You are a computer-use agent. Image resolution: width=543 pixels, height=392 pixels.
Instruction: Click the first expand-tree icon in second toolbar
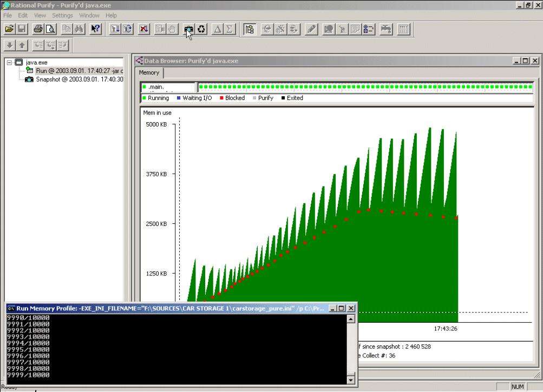coord(38,45)
